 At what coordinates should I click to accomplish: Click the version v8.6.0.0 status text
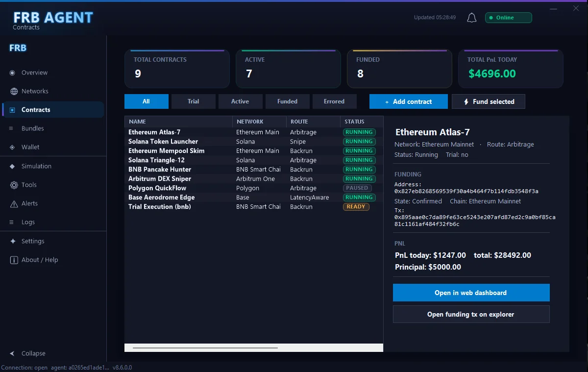click(x=122, y=368)
